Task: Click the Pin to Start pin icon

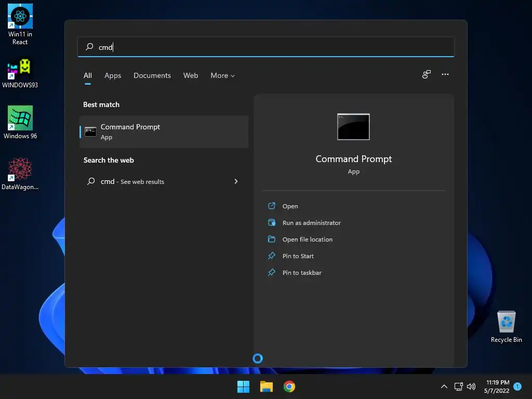Action: click(272, 256)
